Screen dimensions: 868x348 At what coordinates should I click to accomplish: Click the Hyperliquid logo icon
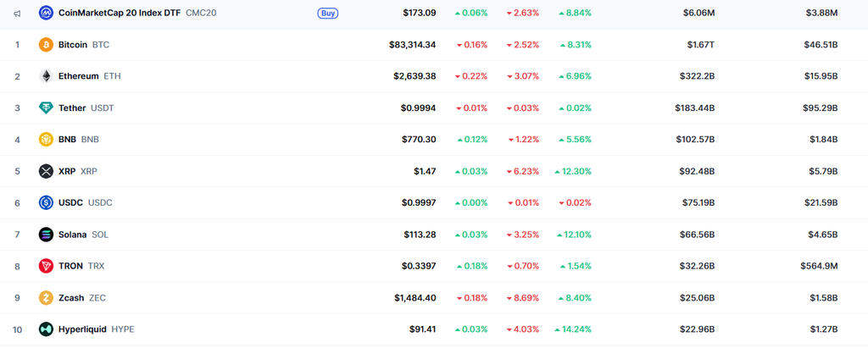[46, 329]
